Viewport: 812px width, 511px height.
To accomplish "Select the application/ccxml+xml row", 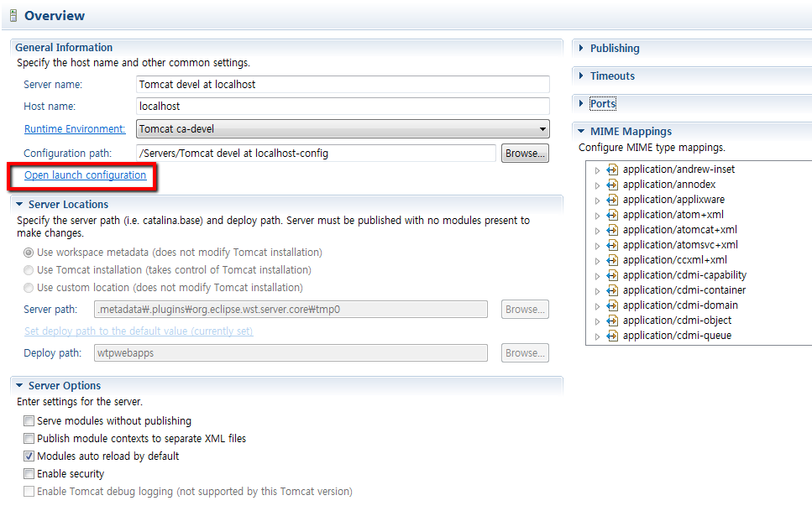I will click(675, 260).
